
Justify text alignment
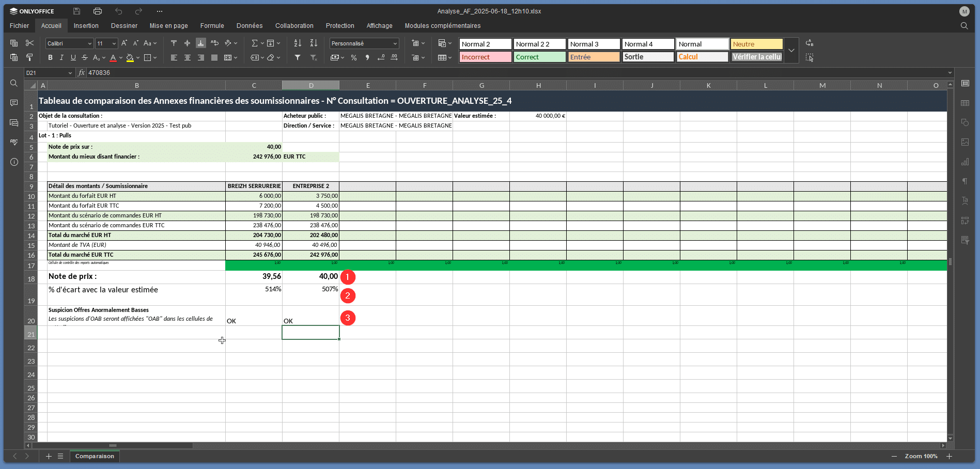pyautogui.click(x=214, y=58)
